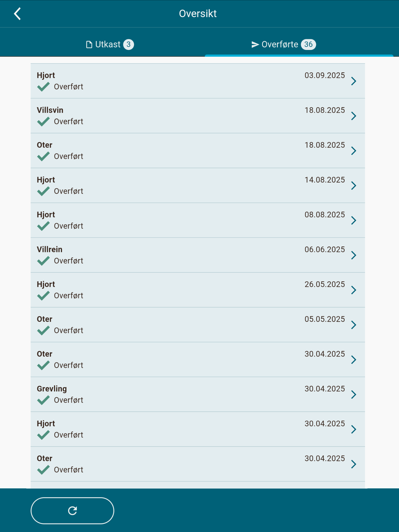The height and width of the screenshot is (532, 399).
Task: Tap the refresh icon button
Action: [72, 510]
